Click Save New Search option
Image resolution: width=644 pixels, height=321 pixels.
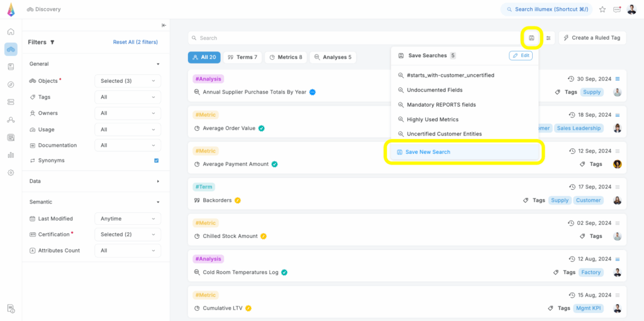[x=428, y=152]
